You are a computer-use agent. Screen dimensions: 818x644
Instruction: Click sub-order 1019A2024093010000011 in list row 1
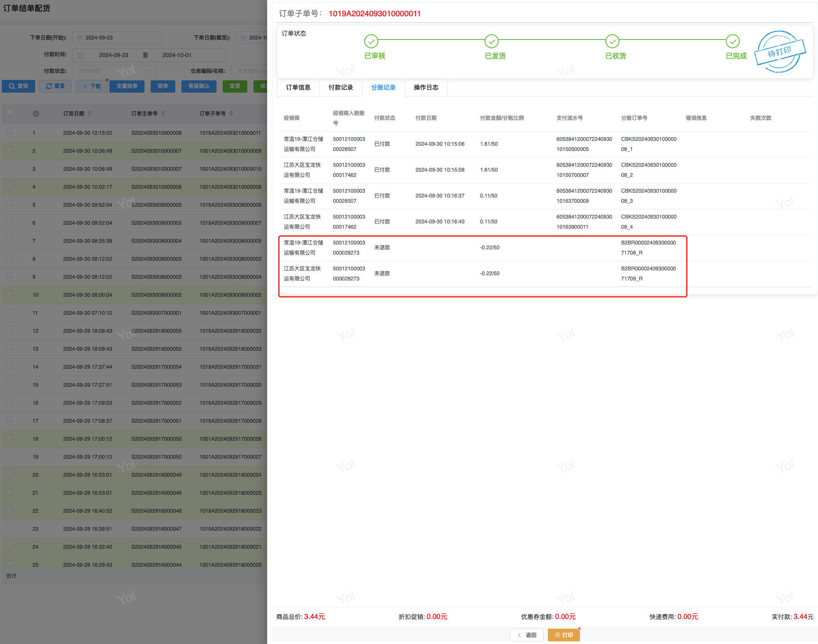[230, 133]
